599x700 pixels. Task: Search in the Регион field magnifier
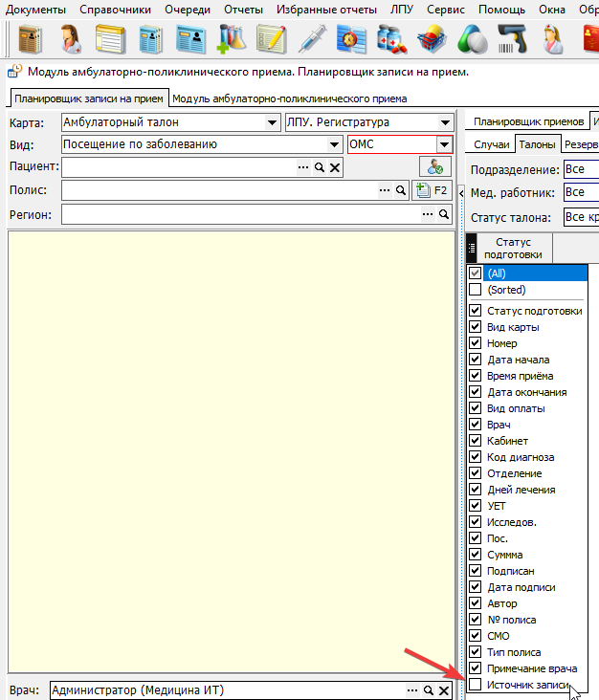pos(444,214)
